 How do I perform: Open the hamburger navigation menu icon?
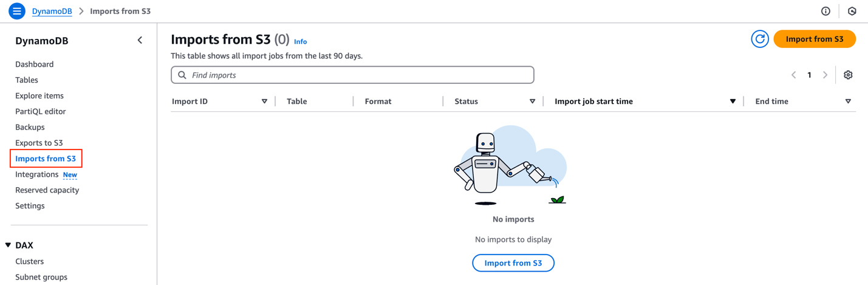[17, 11]
